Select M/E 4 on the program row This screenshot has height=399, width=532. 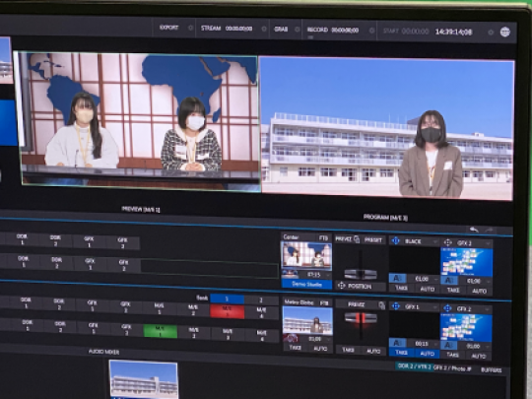[x=261, y=312]
